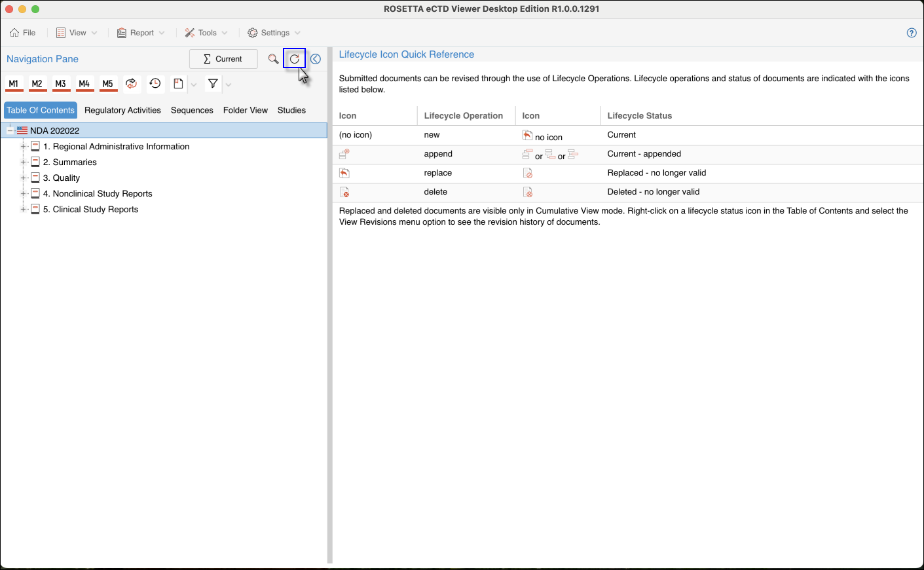Toggle the M3 module filter
Screen dimensions: 924x570
61,84
